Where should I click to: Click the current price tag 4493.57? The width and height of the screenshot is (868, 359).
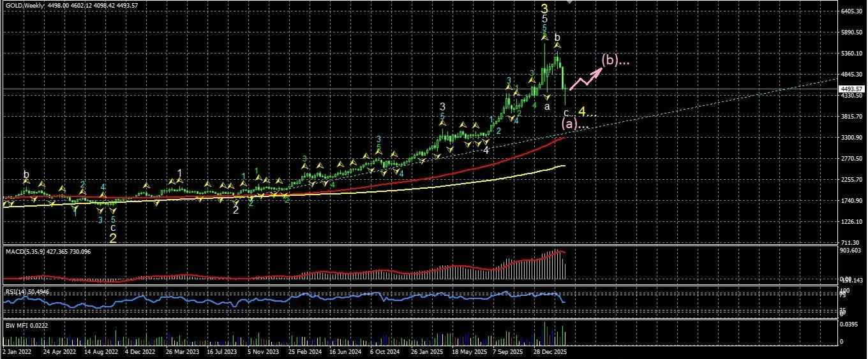click(851, 89)
